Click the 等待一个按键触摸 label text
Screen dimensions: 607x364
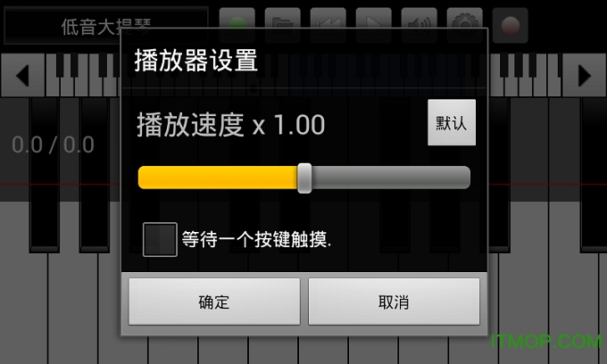click(x=257, y=239)
